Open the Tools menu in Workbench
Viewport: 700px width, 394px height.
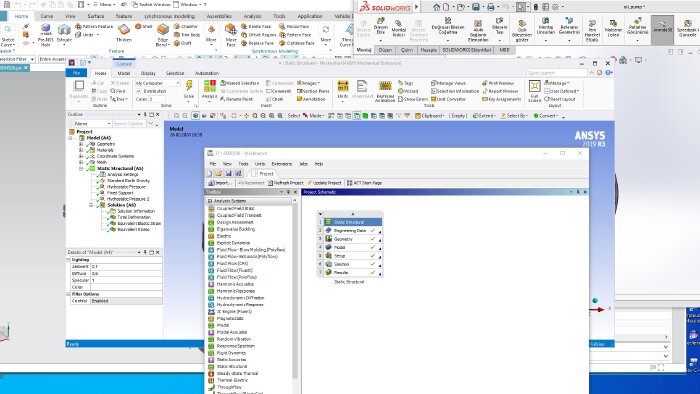[x=243, y=164]
